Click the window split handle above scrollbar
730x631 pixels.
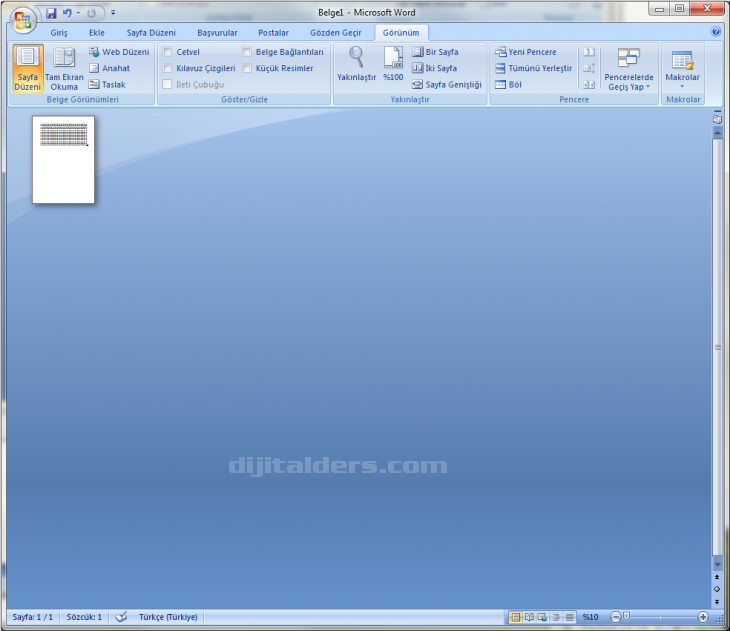point(717,111)
